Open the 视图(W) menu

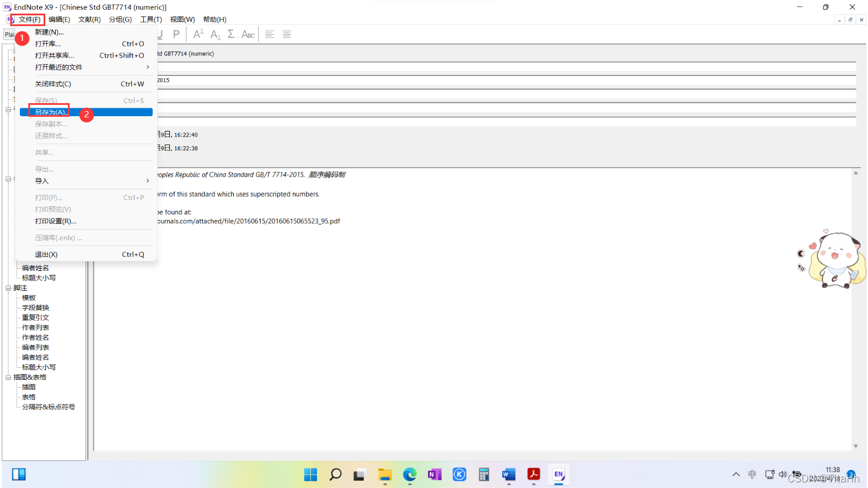point(182,19)
